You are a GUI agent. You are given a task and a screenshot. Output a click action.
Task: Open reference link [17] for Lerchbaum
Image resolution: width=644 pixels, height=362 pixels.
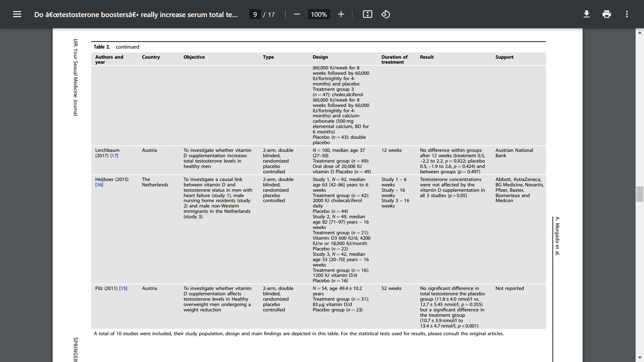(x=114, y=156)
